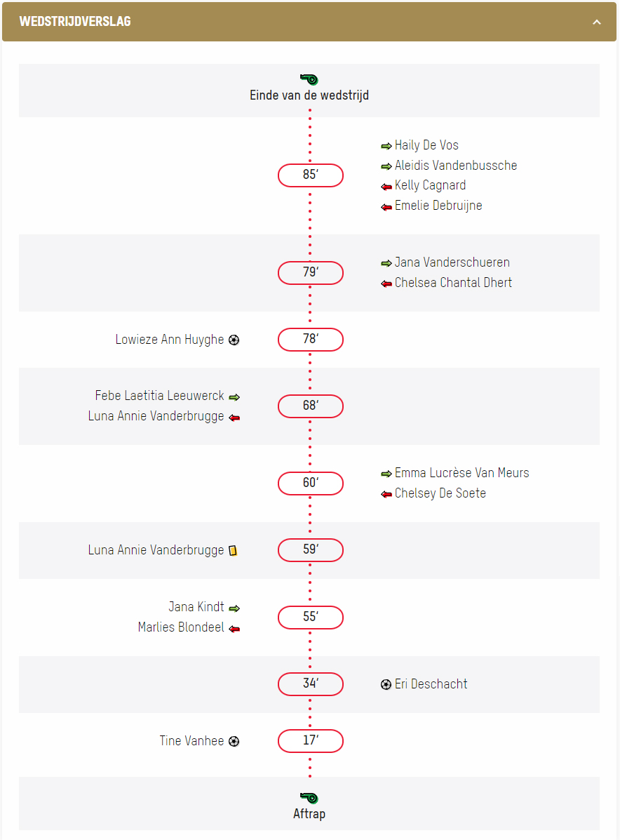This screenshot has height=840, width=620.
Task: Click the green arrow next to Jana Kindt
Action: coord(234,608)
